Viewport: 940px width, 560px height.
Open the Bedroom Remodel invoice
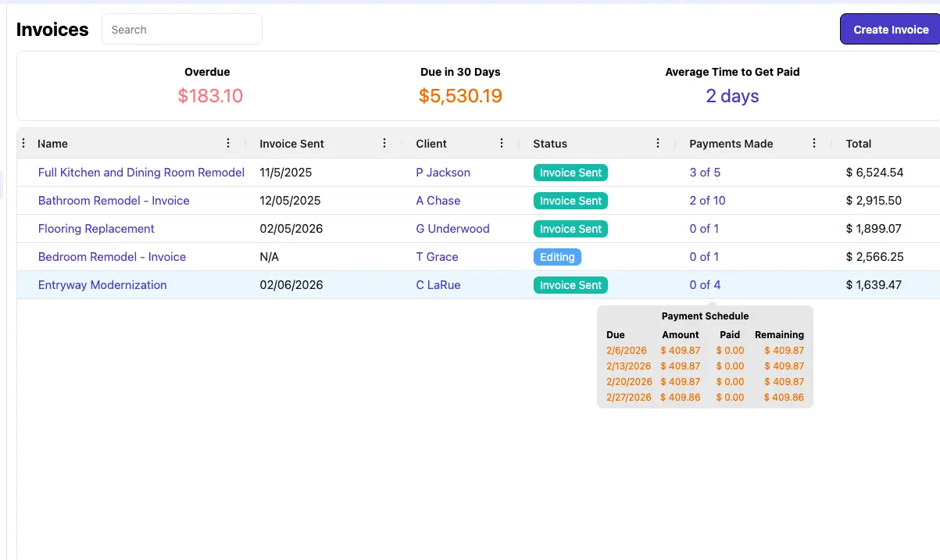pos(112,256)
